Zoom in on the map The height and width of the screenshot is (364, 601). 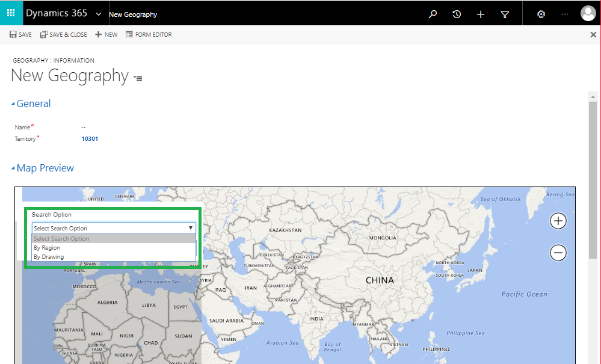click(558, 221)
